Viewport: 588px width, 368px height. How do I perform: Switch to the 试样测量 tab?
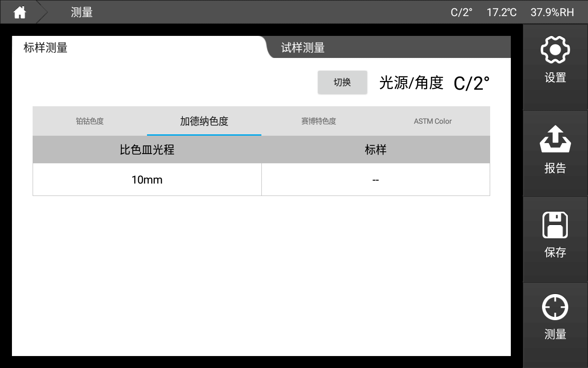(303, 47)
